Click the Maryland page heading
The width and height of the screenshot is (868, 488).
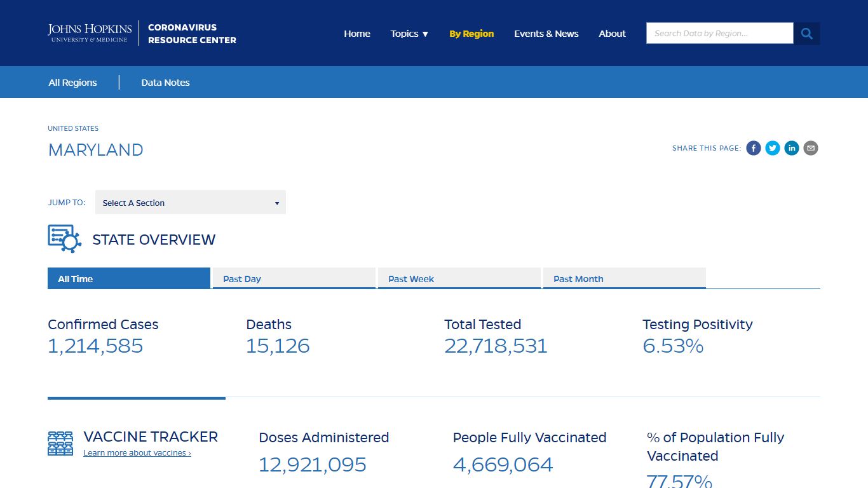pos(96,150)
